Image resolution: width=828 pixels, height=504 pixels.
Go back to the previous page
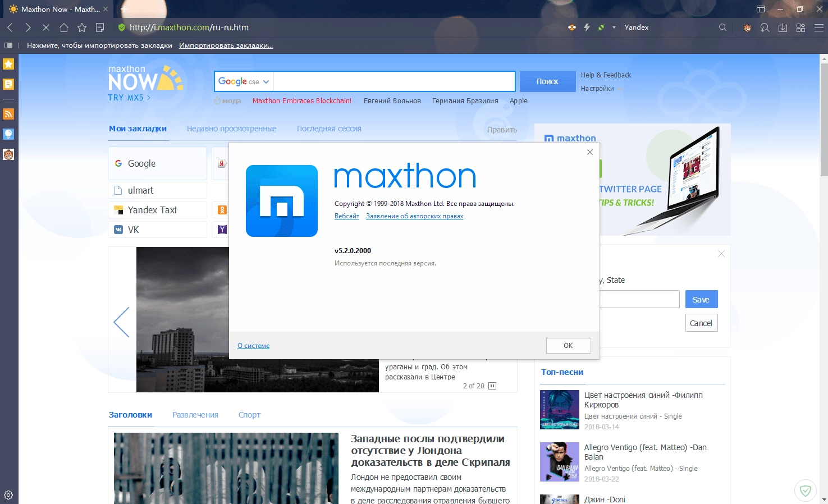[10, 28]
